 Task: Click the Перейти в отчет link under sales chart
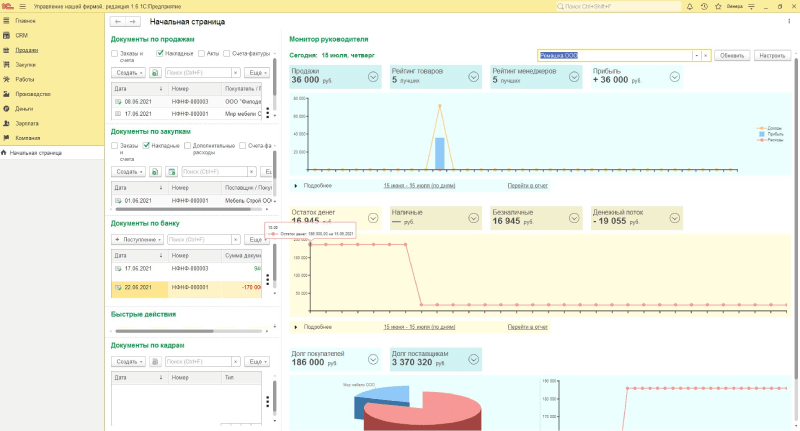coord(527,185)
